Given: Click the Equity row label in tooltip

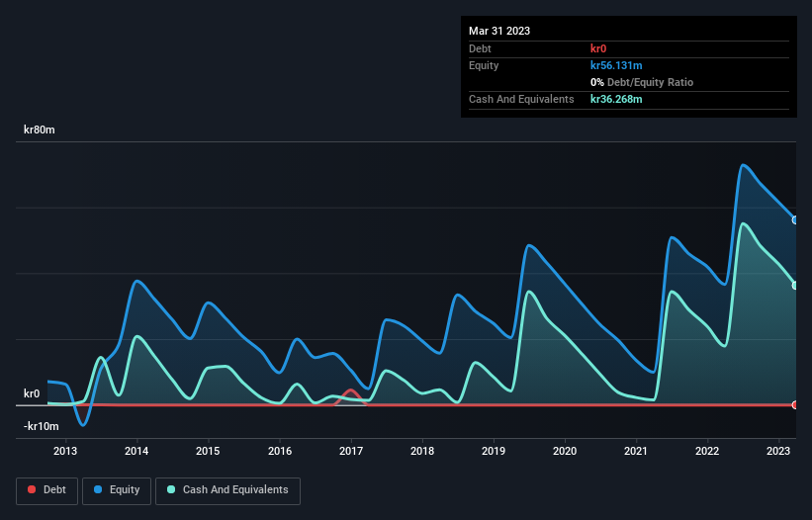Looking at the screenshot, I should [484, 65].
